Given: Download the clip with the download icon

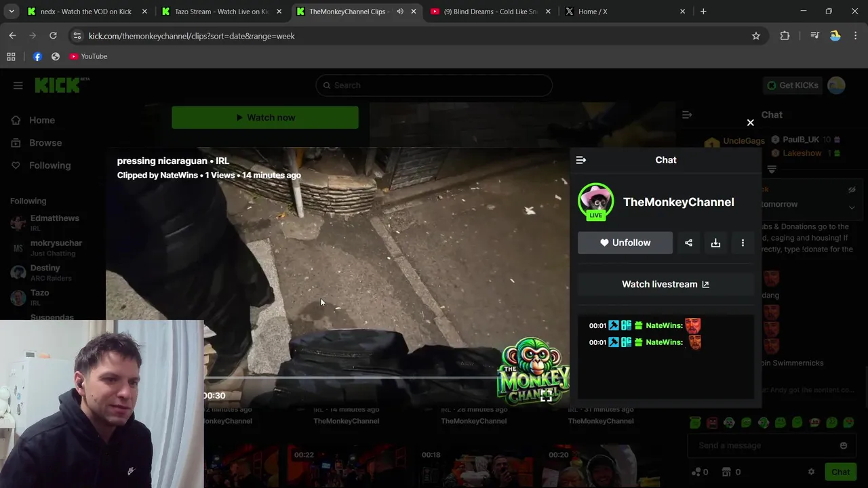Looking at the screenshot, I should coord(715,243).
